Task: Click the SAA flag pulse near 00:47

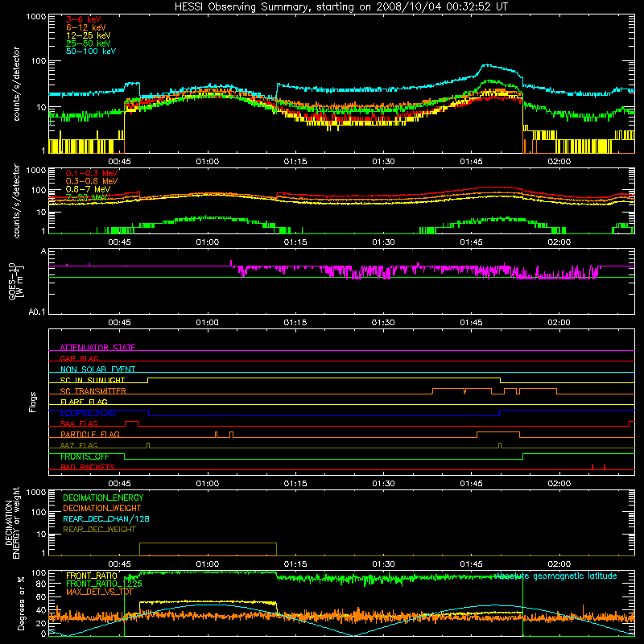Action: click(131, 423)
